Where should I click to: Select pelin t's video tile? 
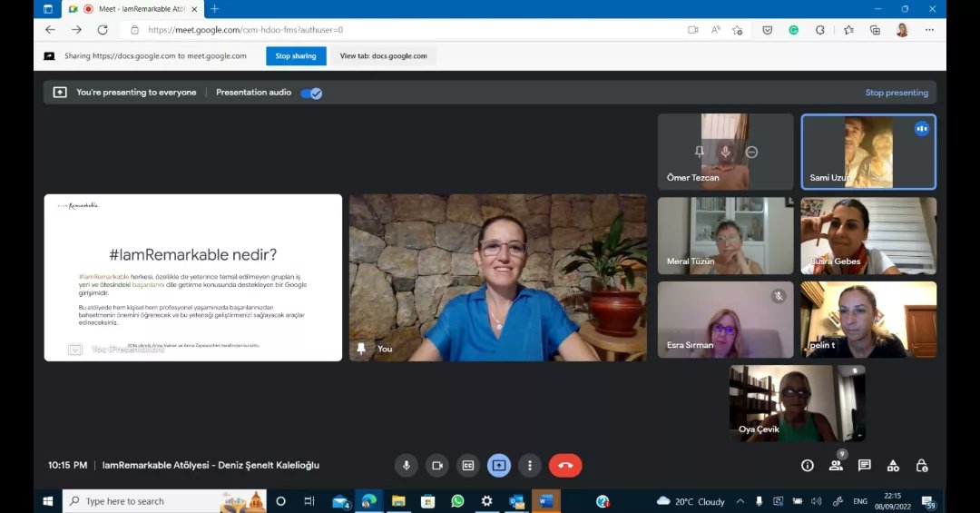pos(868,320)
